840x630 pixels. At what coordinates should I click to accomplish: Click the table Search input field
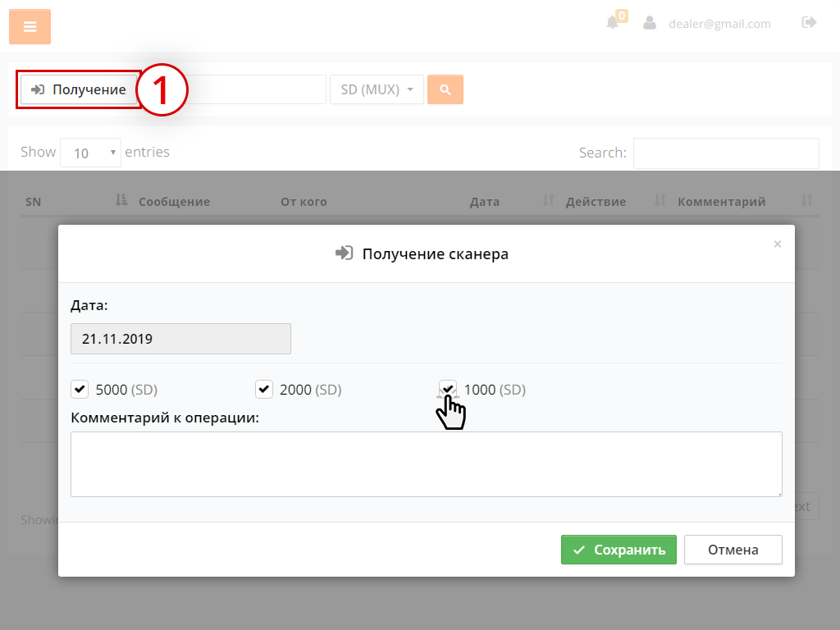pyautogui.click(x=725, y=153)
